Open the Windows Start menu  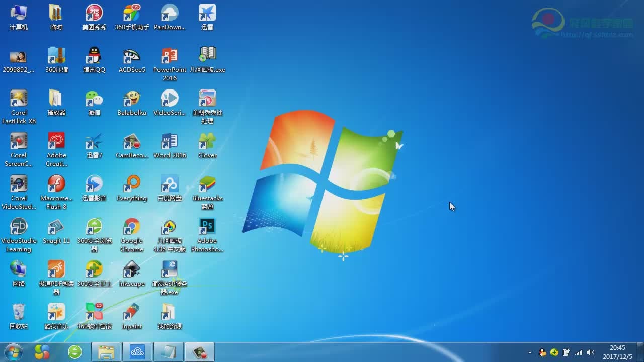point(13,352)
